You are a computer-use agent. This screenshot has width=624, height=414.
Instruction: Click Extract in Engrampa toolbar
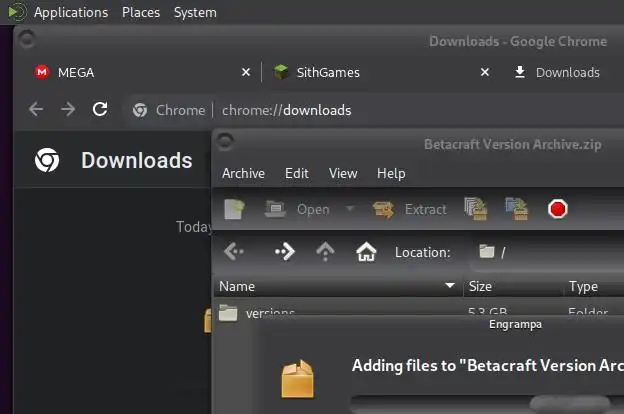410,209
